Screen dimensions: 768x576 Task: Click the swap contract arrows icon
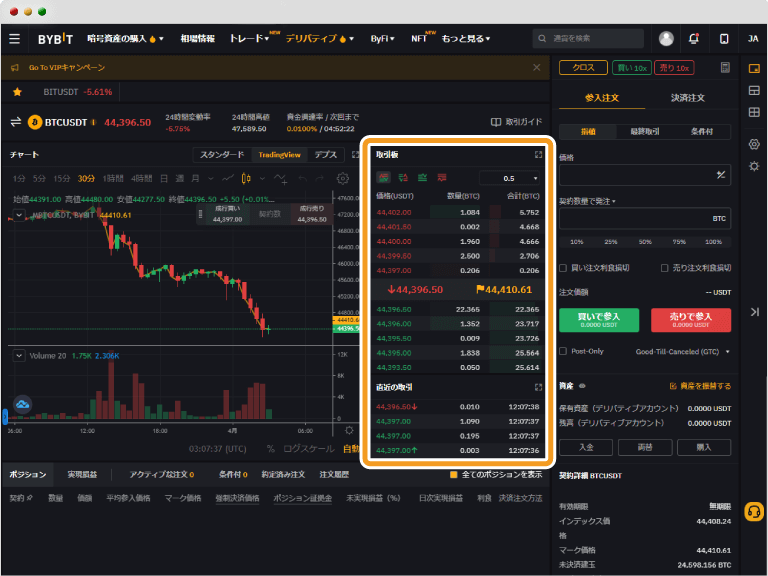pos(16,122)
